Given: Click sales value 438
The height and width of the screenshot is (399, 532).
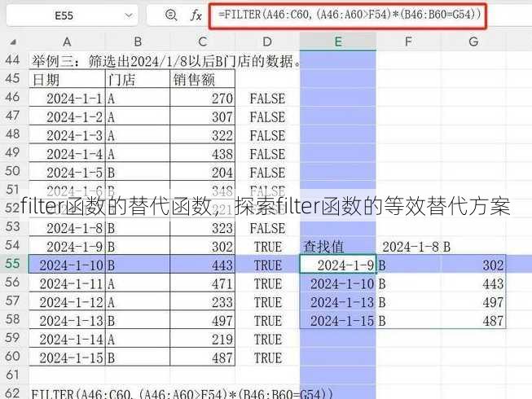Looking at the screenshot, I should 203,154.
